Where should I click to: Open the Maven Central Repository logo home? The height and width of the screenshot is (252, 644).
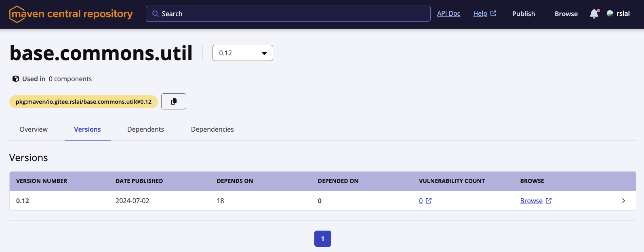71,14
